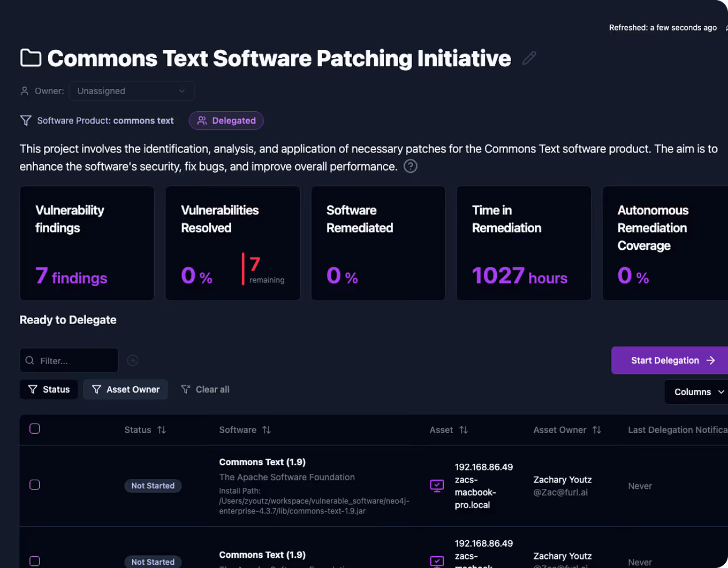Open the Vulnerability findings card

point(87,243)
